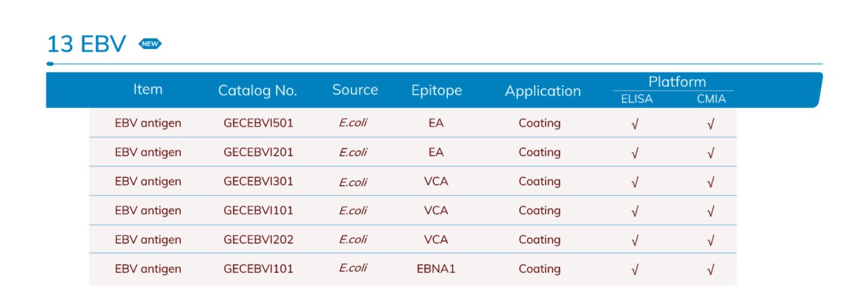Select the ELISA checkmark in GECEBVI301 row
Viewport: 868px width, 296px height.
[x=635, y=182]
